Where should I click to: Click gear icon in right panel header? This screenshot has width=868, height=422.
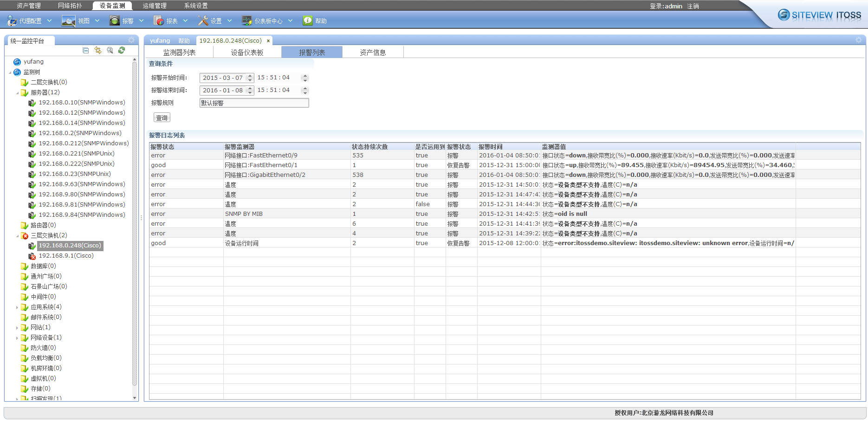858,40
